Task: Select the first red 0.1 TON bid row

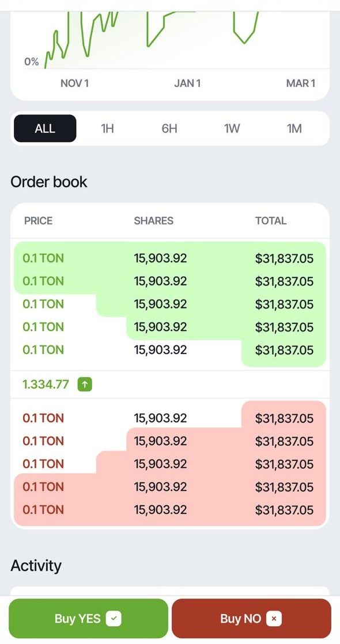Action: click(x=169, y=418)
